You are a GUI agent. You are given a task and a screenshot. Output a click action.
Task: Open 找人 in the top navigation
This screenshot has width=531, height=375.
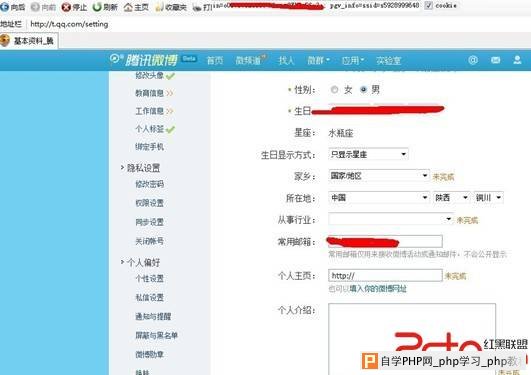click(x=286, y=61)
